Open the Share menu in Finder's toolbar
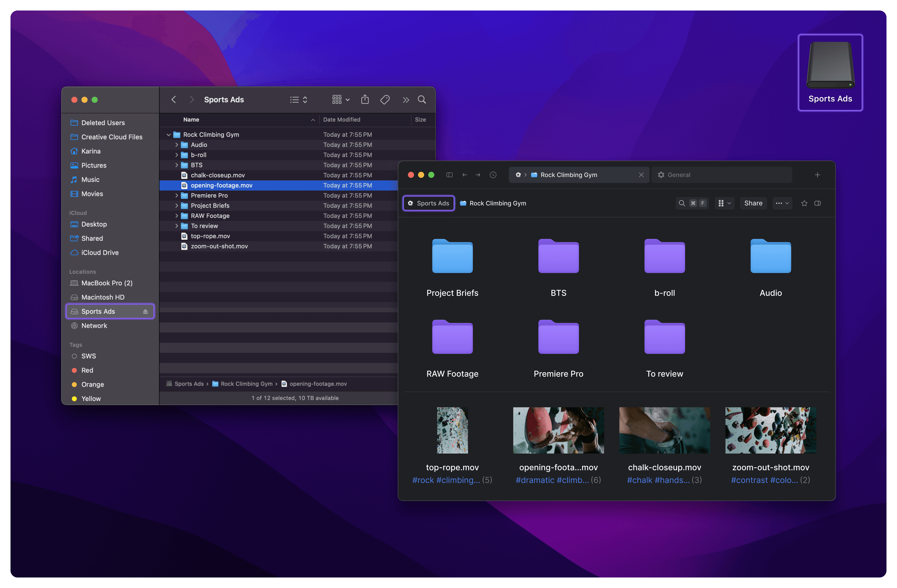The height and width of the screenshot is (588, 897). tap(365, 99)
